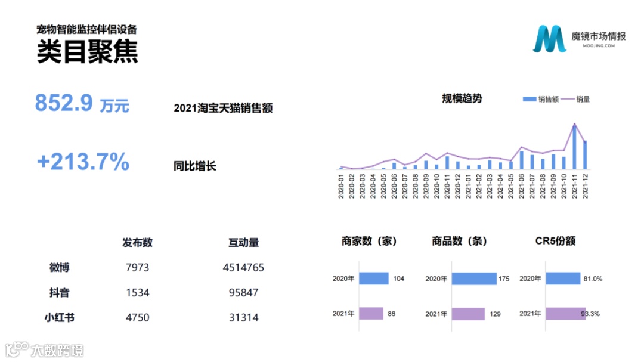Screen dimensions: 644x362
Task: Click the 2021-11 peak sales bar
Action: click(x=575, y=147)
